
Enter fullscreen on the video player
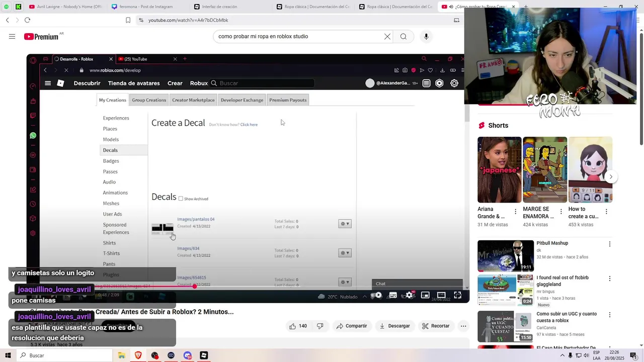(457, 296)
